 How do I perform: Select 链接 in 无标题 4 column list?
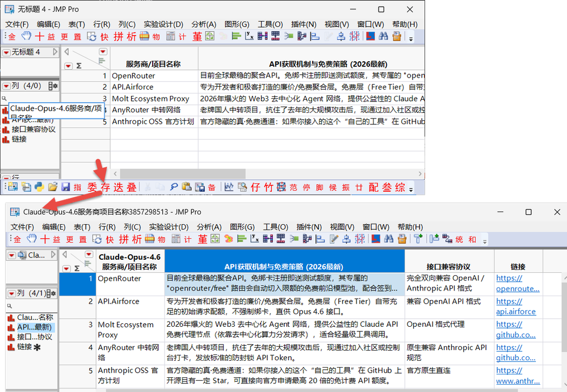19,139
